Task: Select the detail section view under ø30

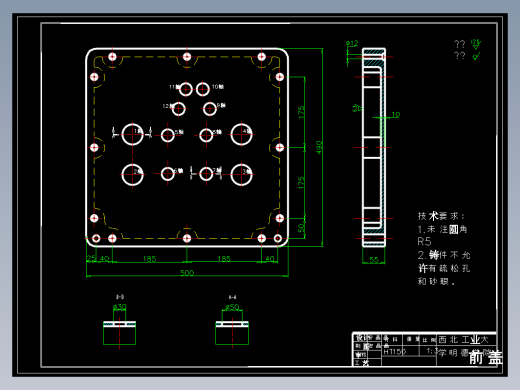Action: tap(119, 333)
